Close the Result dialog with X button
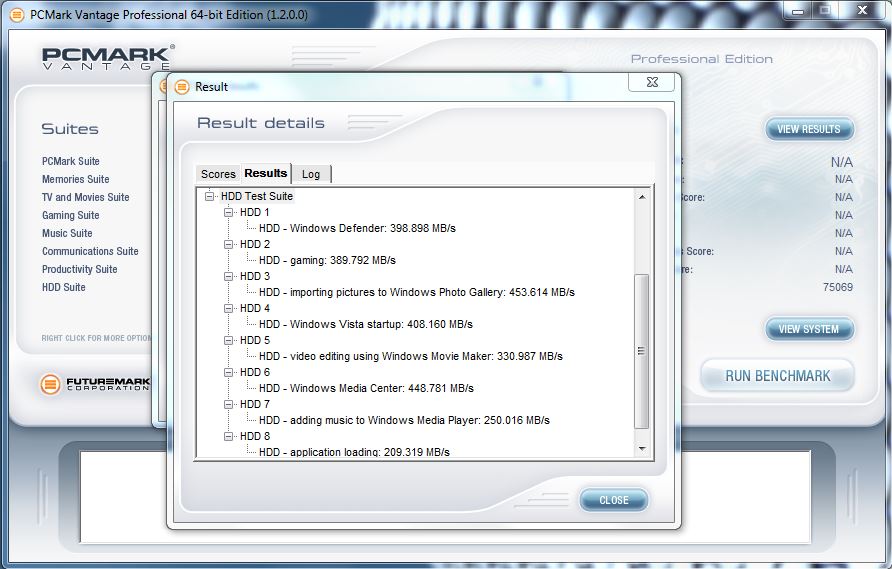 click(652, 83)
